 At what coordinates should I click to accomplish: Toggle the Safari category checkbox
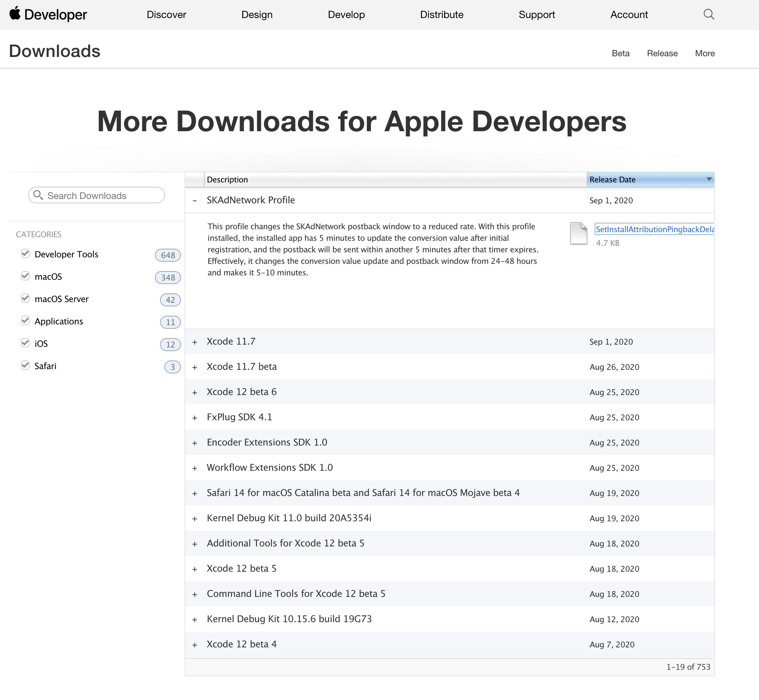pos(25,365)
